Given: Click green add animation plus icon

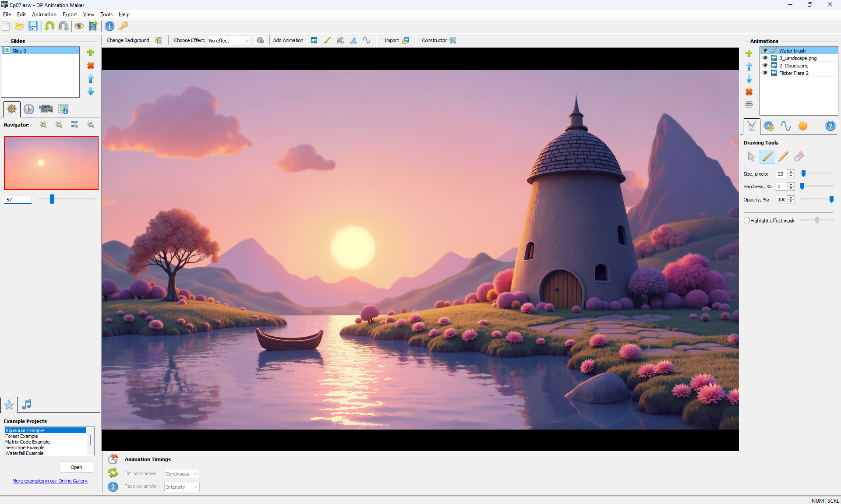Looking at the screenshot, I should click(749, 53).
